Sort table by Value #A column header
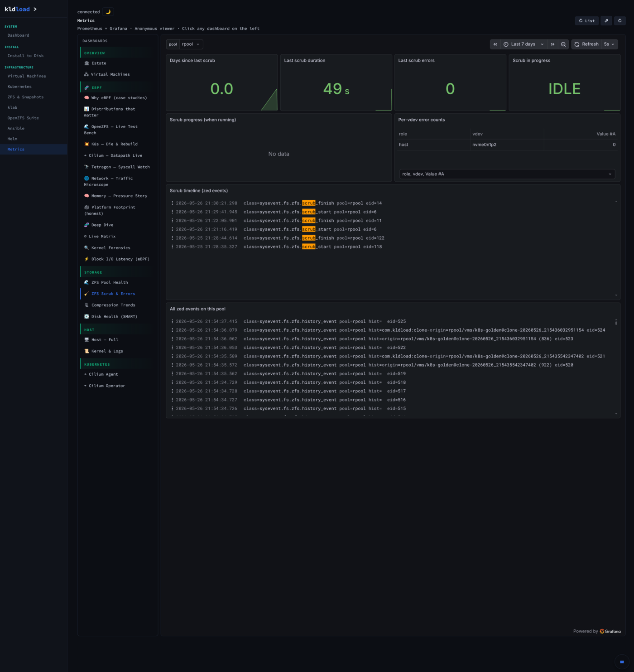634x672 pixels. (x=606, y=134)
